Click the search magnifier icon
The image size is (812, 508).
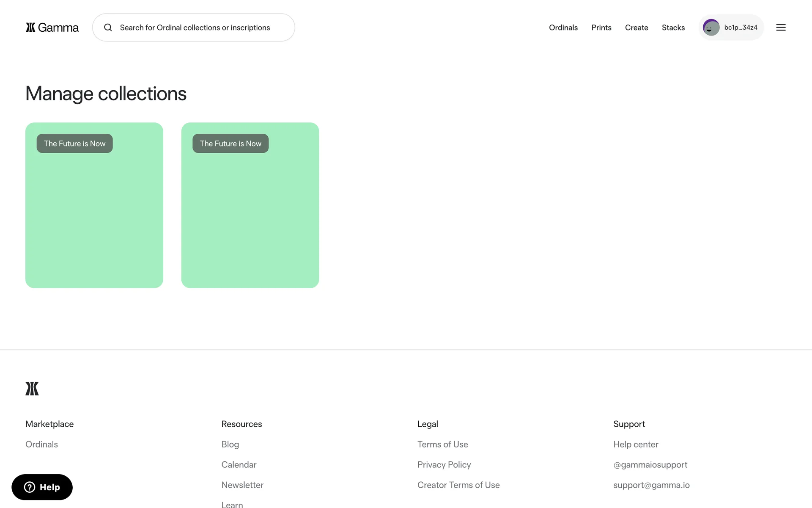point(108,28)
